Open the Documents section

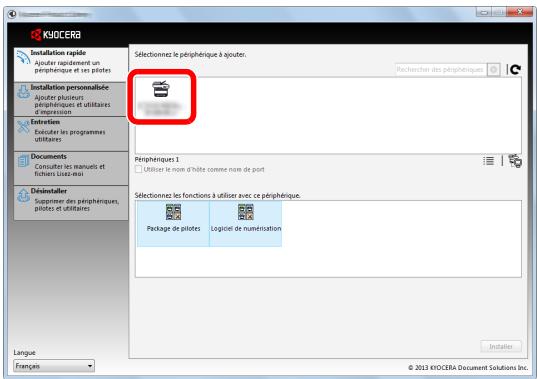click(71, 168)
